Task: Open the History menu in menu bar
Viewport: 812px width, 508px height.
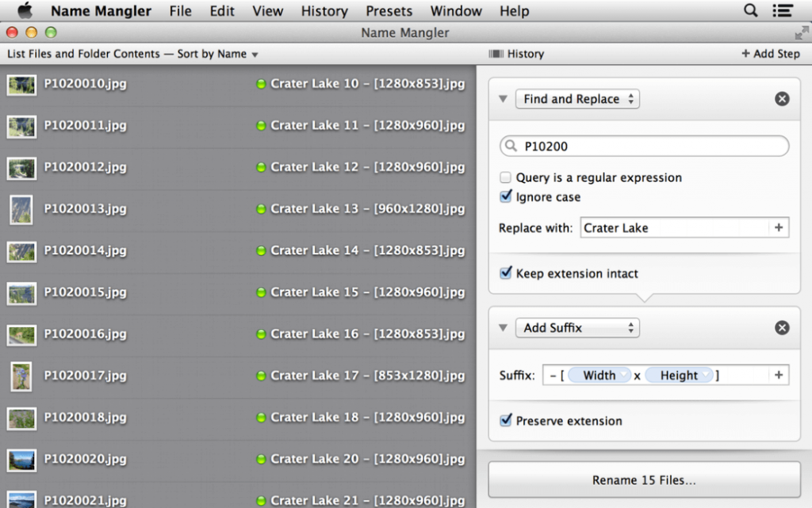Action: click(324, 11)
